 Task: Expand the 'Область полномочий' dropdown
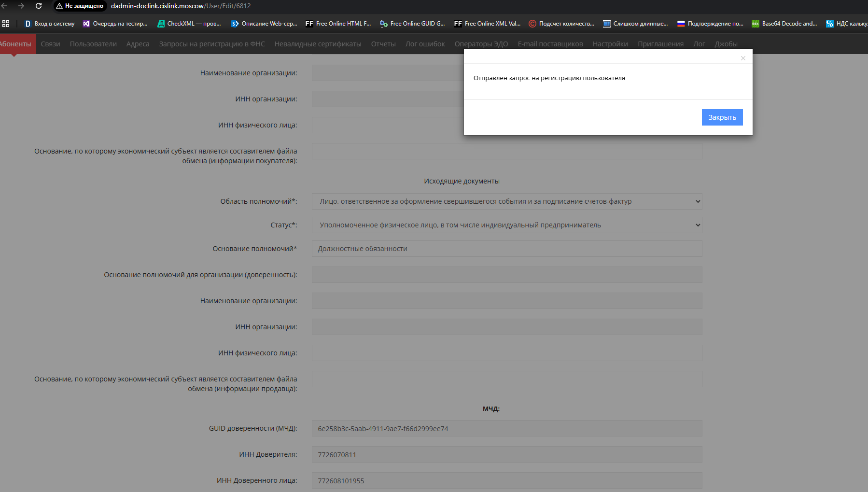click(507, 201)
